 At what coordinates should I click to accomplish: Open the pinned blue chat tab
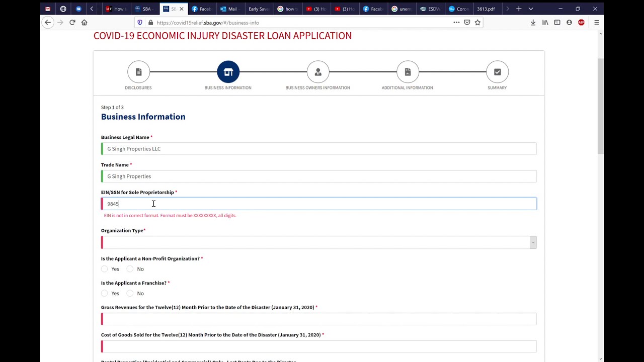pos(78,9)
